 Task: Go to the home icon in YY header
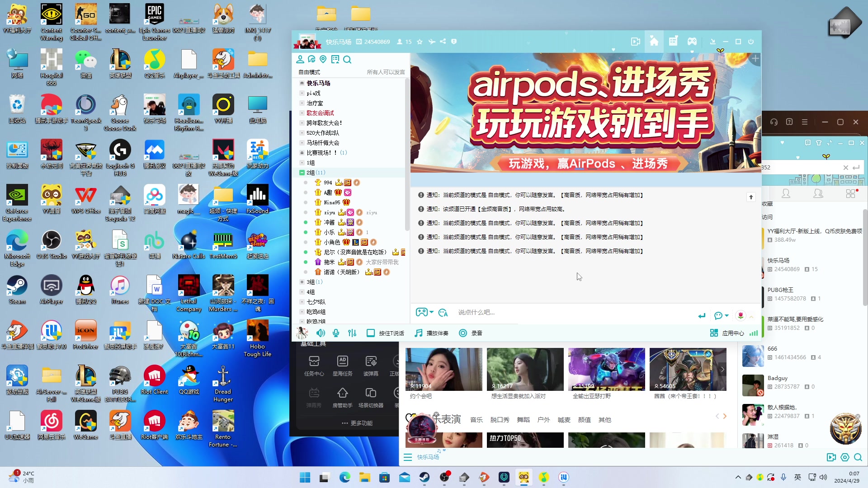coord(654,42)
